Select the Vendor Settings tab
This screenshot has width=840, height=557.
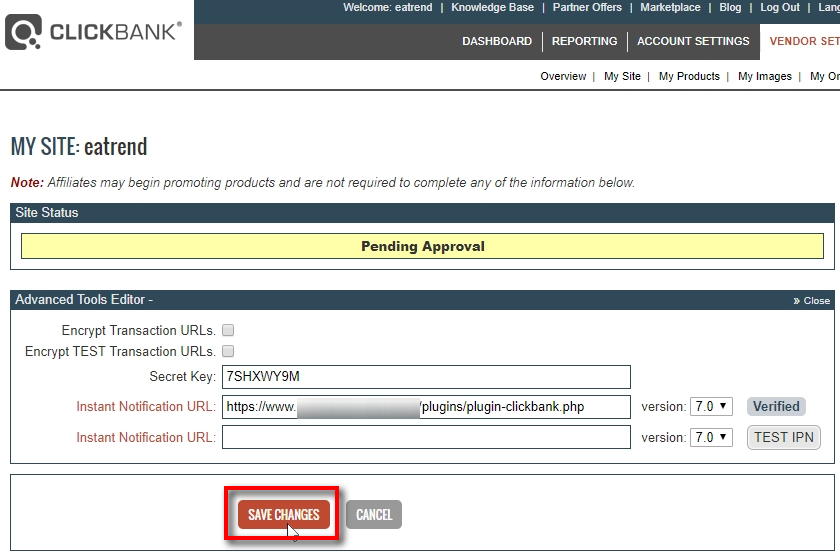pyautogui.click(x=804, y=41)
